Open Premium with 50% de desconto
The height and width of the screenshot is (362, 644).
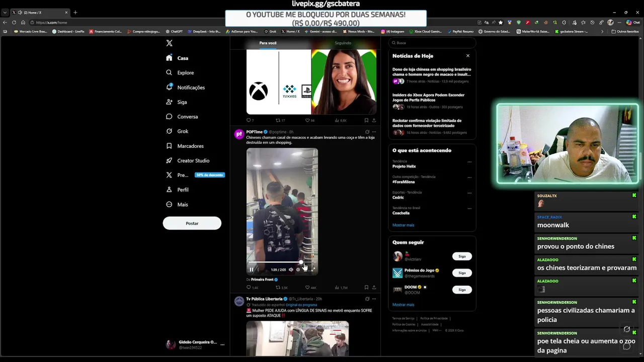[195, 175]
